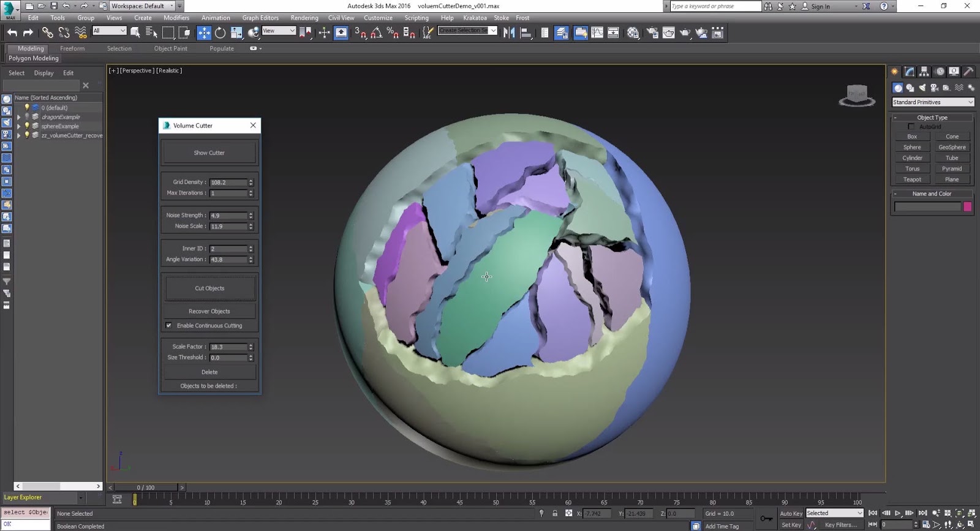
Task: Expand the sphereExample layer tree
Action: click(19, 126)
